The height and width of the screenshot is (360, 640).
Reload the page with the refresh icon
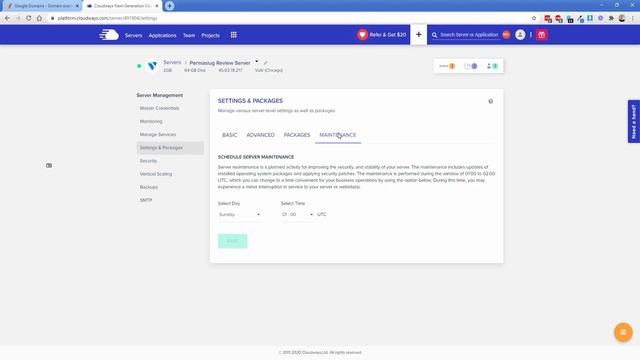click(28, 18)
